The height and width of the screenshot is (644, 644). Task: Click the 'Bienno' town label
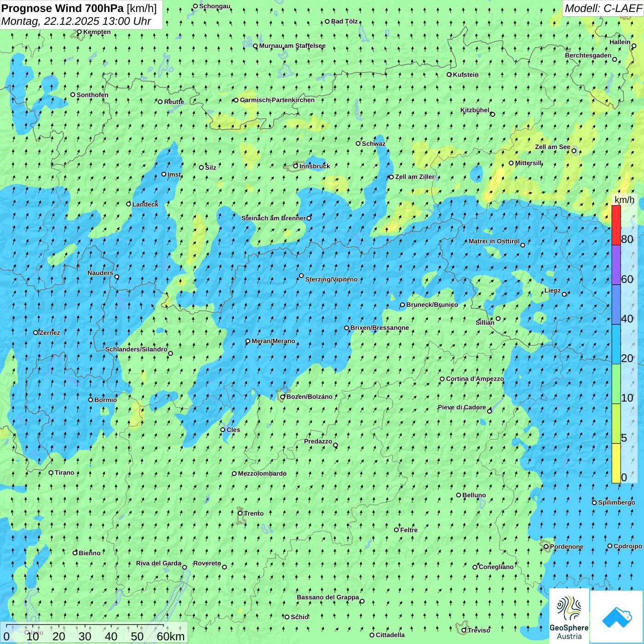coord(90,553)
